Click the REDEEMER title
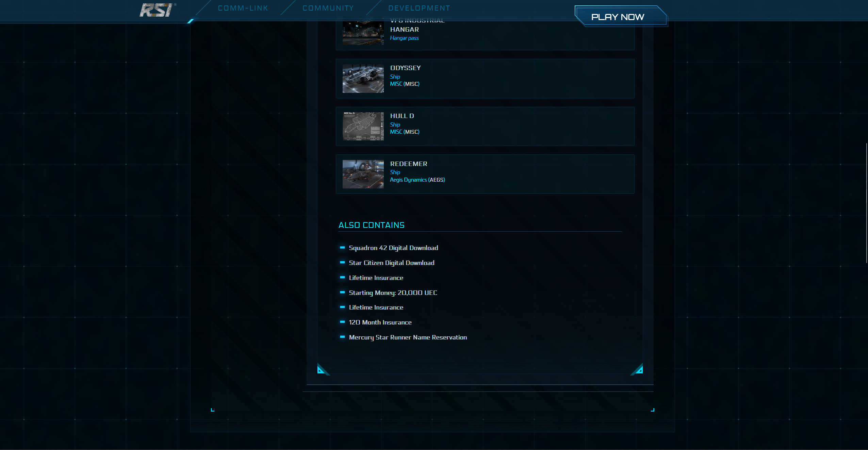This screenshot has width=868, height=450. coord(408,164)
